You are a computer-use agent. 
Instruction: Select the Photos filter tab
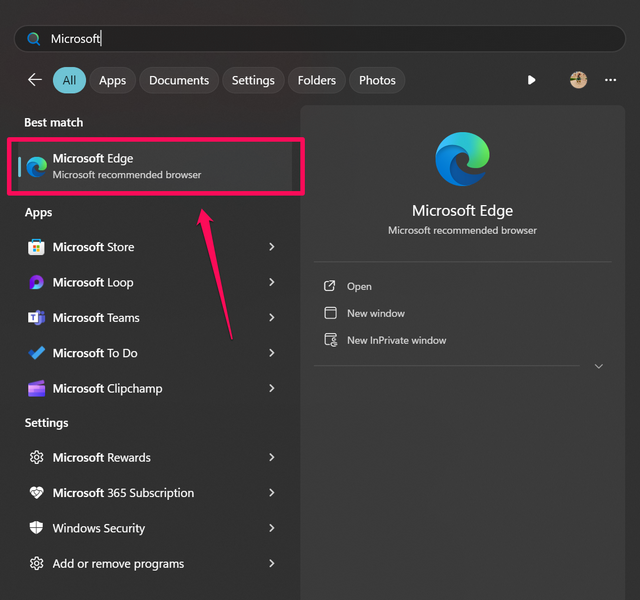click(377, 80)
